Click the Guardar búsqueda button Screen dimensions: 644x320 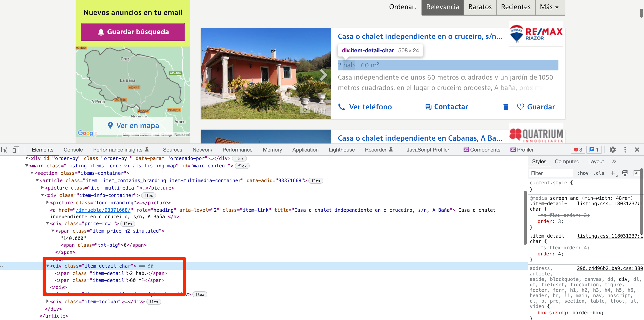click(133, 32)
